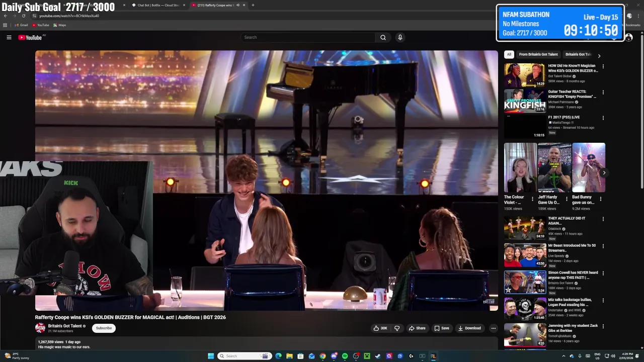Open options for Jeff Hardy short
This screenshot has width=644, height=362.
tap(567, 199)
